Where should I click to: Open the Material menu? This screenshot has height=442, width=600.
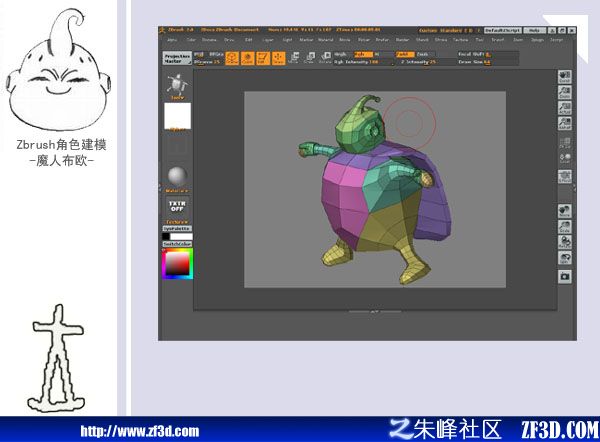point(326,40)
